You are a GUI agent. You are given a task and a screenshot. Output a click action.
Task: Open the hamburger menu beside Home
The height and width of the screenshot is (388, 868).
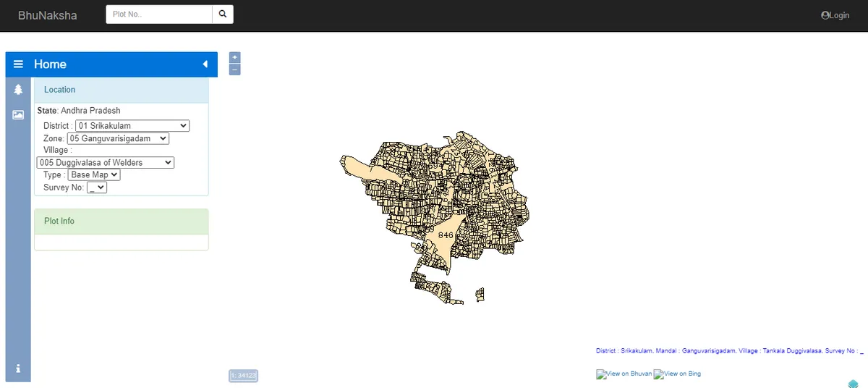click(18, 64)
